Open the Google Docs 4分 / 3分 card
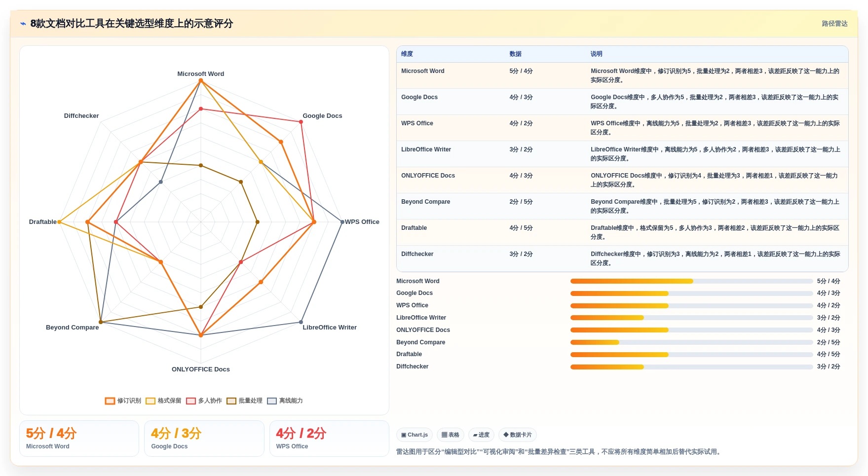Viewport: 868px width, 476px height. point(204,439)
